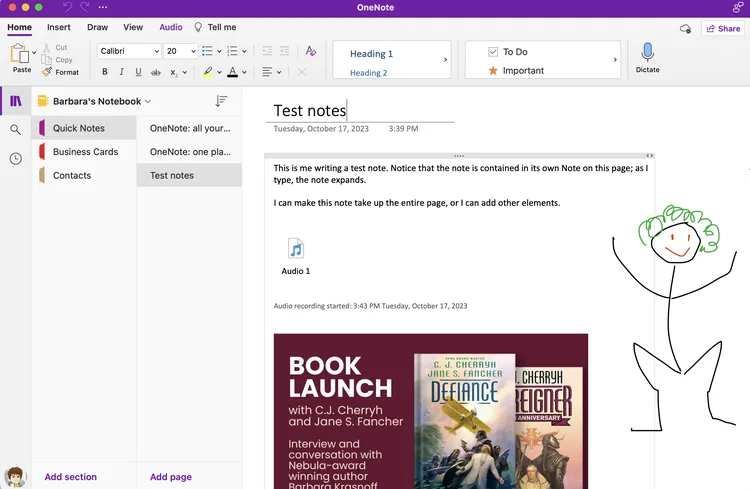
Task: Click the sort pages icon
Action: coord(221,101)
